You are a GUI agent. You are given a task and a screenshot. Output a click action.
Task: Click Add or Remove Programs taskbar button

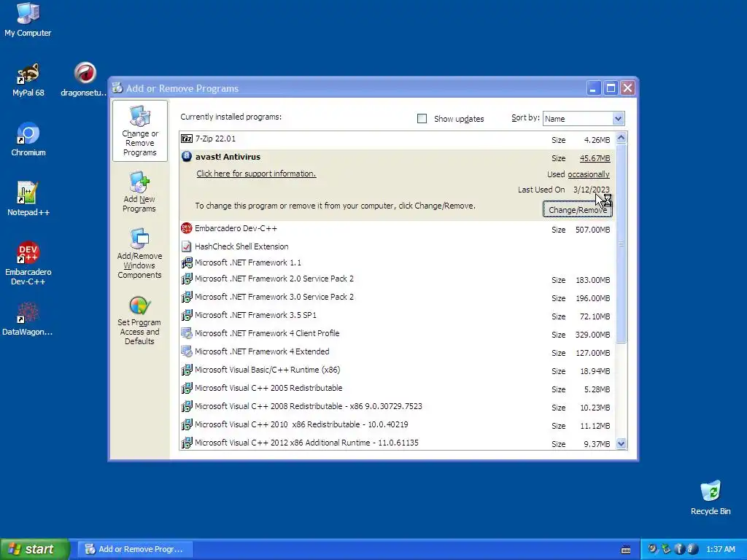coord(136,550)
